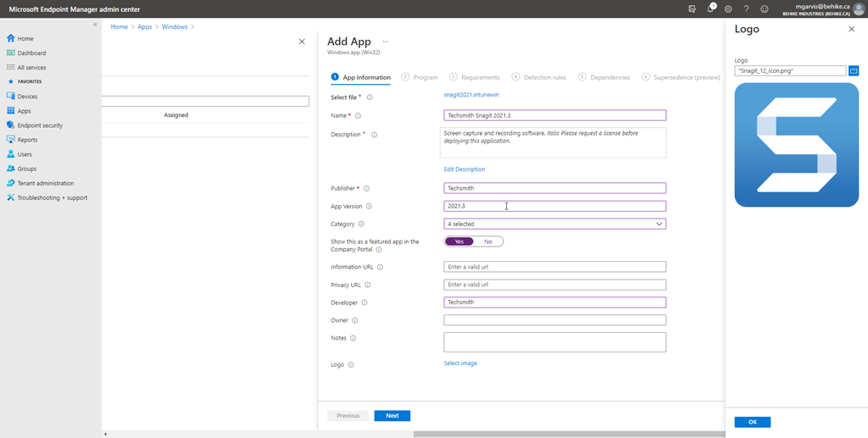Open the notifications bell icon
This screenshot has width=868, height=438.
710,8
